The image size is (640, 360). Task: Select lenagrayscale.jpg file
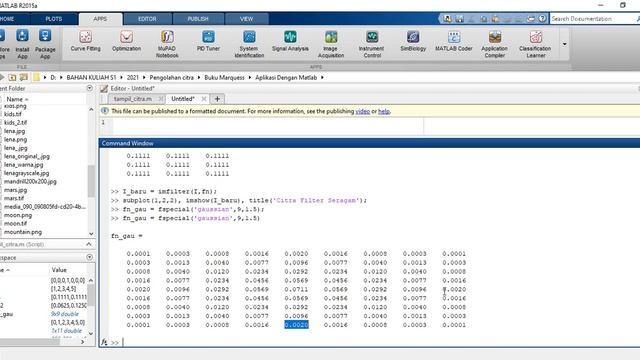(27, 173)
